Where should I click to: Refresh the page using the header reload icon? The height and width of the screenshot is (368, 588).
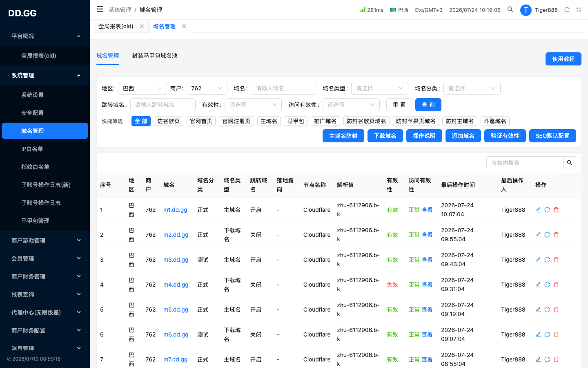tap(567, 10)
